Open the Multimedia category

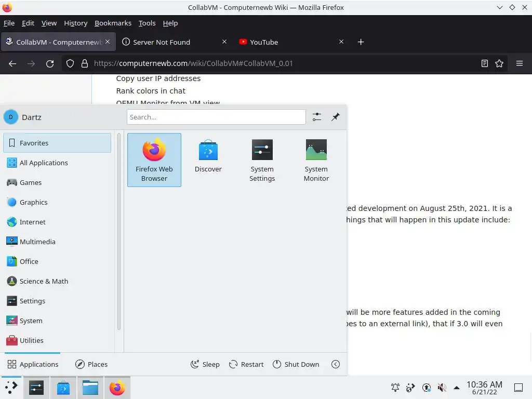pos(57,242)
